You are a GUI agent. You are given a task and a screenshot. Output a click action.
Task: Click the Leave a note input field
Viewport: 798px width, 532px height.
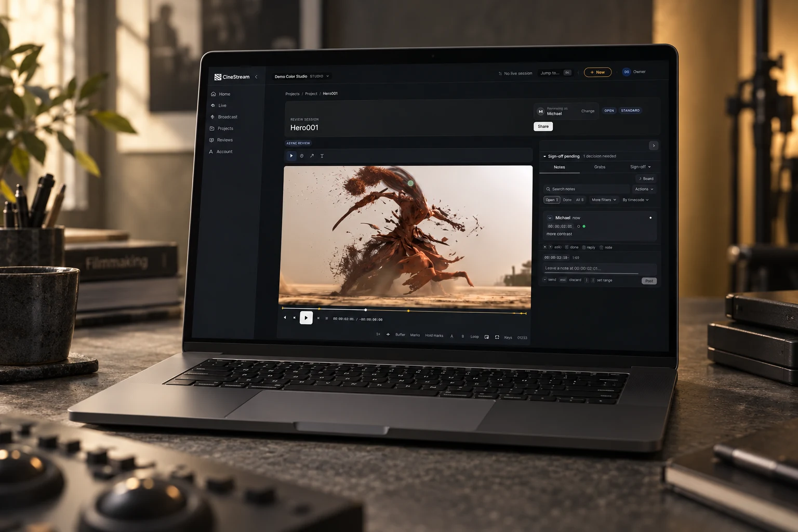600,269
